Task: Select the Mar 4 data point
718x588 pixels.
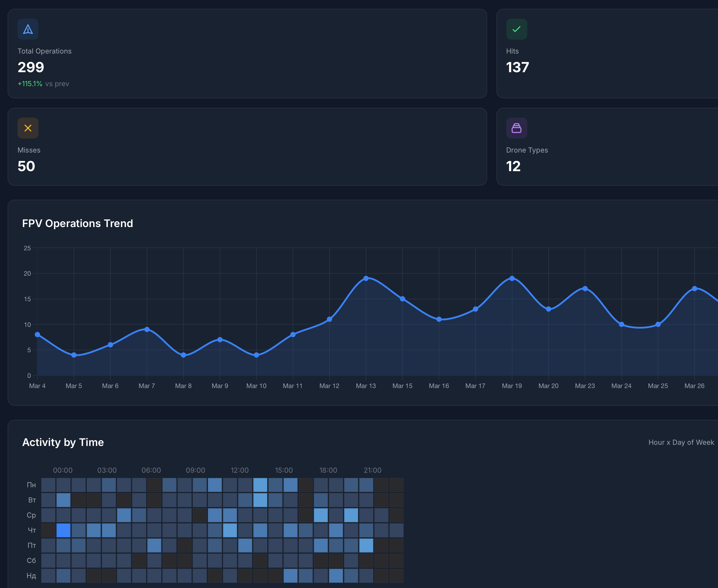Action: pyautogui.click(x=37, y=335)
